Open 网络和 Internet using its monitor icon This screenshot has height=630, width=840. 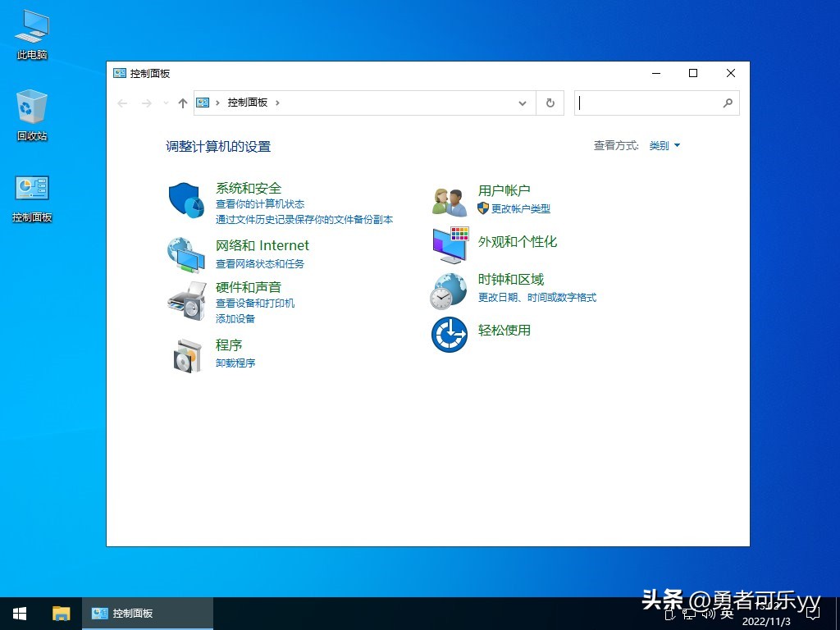pyautogui.click(x=185, y=256)
